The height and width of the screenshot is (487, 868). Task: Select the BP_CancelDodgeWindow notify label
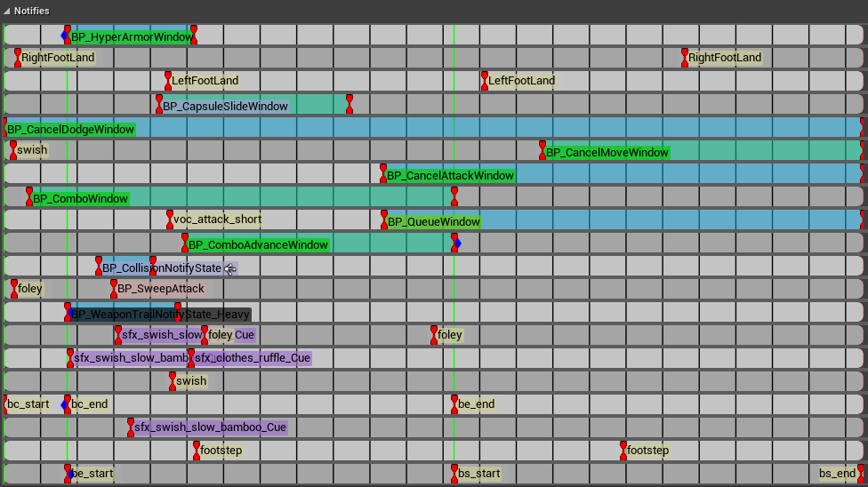(x=71, y=130)
